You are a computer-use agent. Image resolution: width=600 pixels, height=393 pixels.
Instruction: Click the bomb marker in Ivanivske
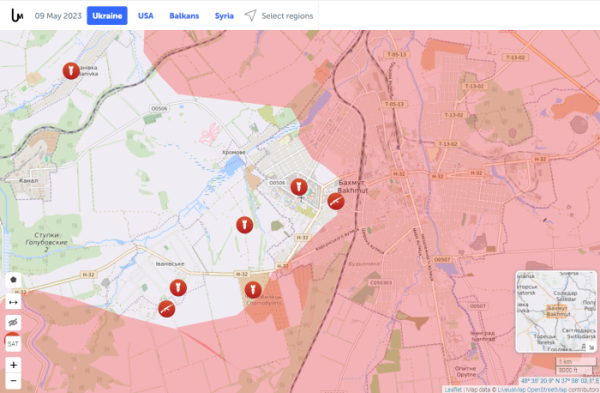tap(178, 288)
